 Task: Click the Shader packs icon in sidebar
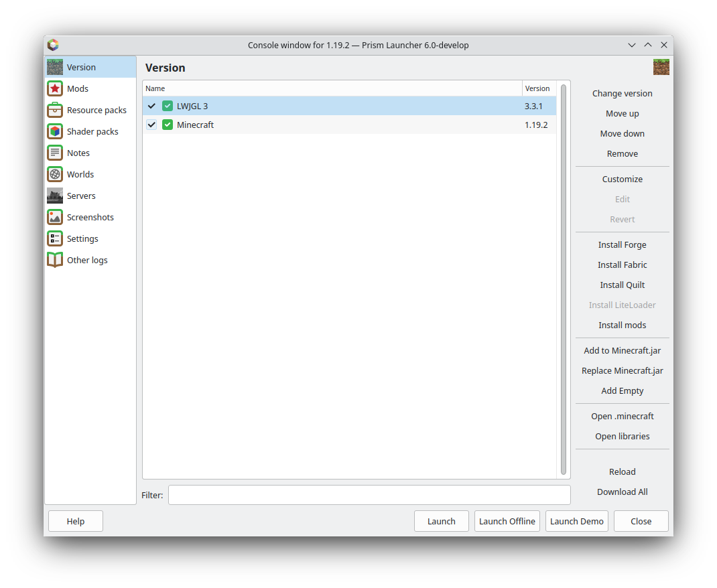[55, 131]
